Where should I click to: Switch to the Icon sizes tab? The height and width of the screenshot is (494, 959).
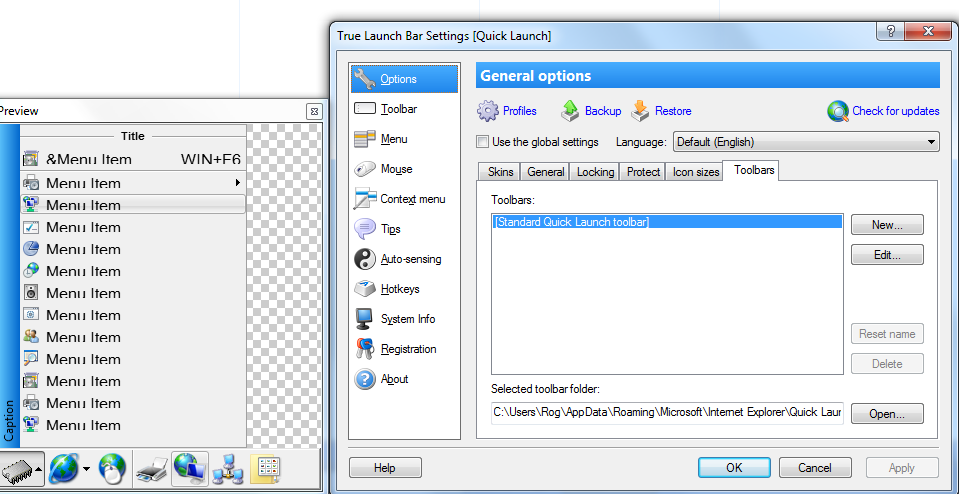(696, 172)
